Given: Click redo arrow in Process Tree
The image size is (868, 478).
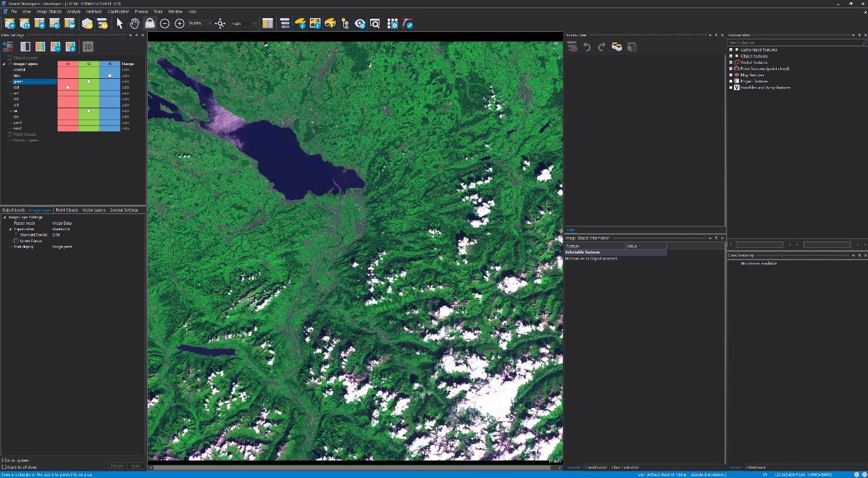Looking at the screenshot, I should click(602, 47).
